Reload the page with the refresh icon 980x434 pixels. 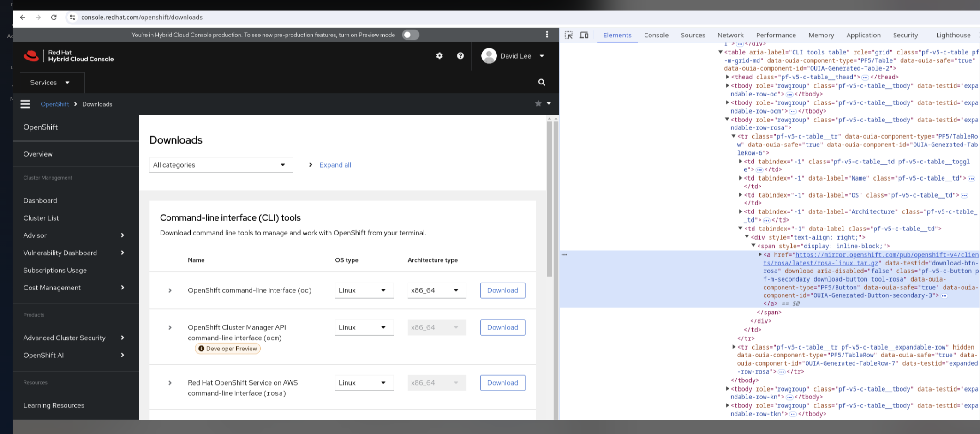point(54,18)
